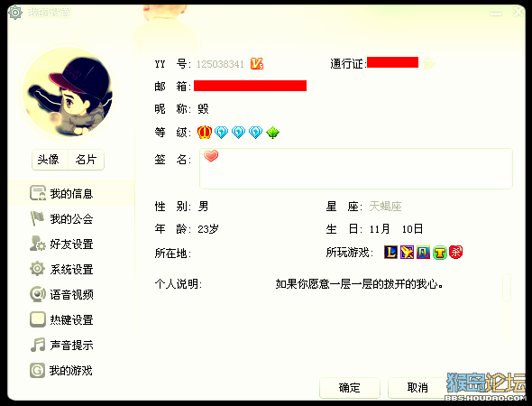Click the green T game icon
532x406 pixels.
tap(440, 253)
